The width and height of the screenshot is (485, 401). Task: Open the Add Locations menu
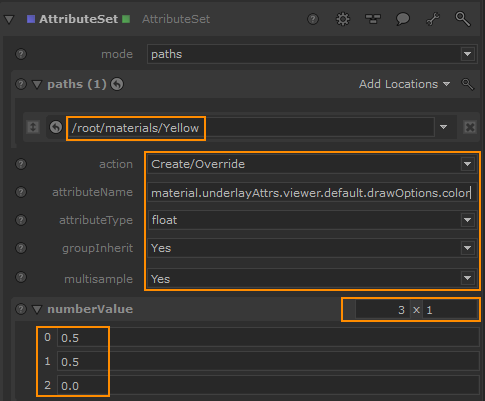click(x=404, y=84)
